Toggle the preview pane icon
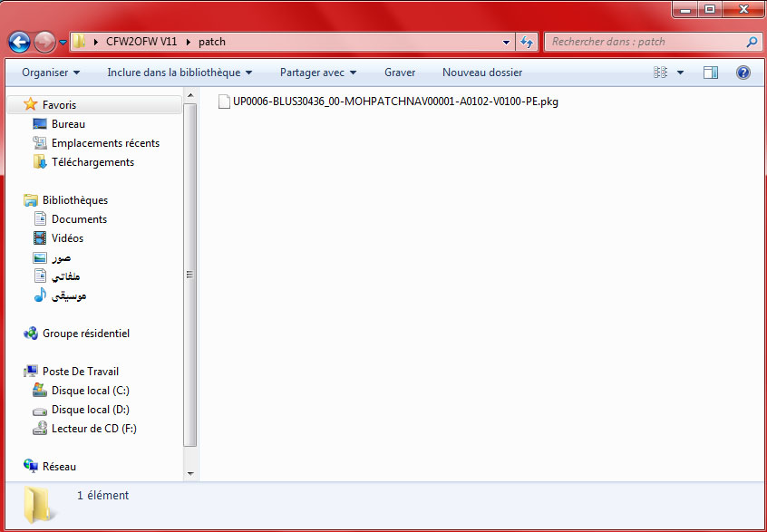Screen dimensions: 767x532 click(711, 73)
